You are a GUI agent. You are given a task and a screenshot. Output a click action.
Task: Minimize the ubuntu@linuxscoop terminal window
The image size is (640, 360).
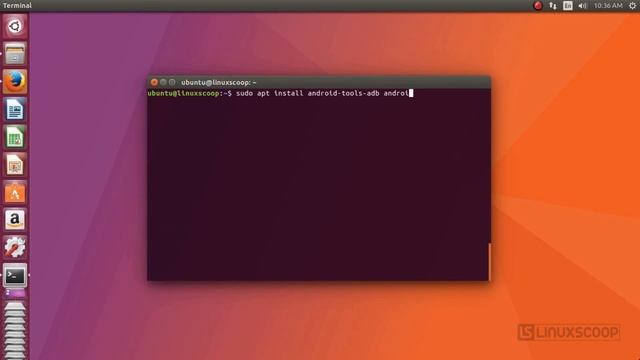coord(163,82)
